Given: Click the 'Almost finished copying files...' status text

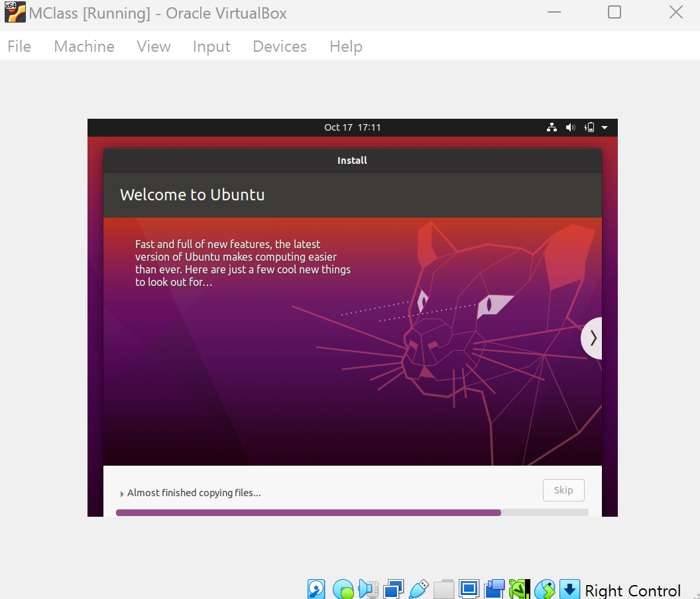Looking at the screenshot, I should point(194,493).
